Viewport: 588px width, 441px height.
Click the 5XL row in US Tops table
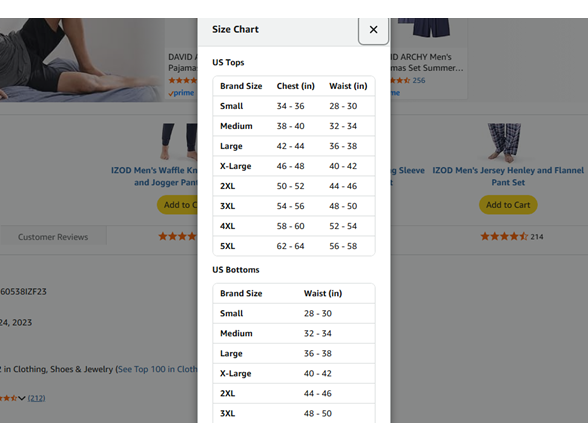[294, 246]
